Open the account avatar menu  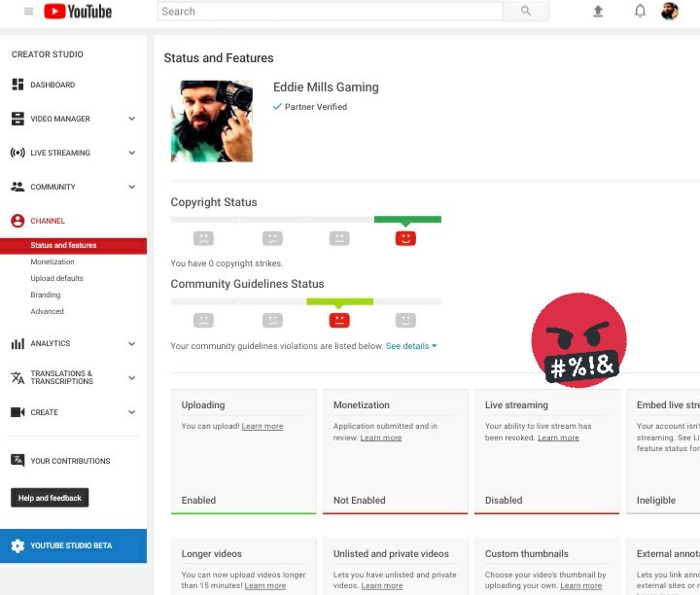(669, 11)
